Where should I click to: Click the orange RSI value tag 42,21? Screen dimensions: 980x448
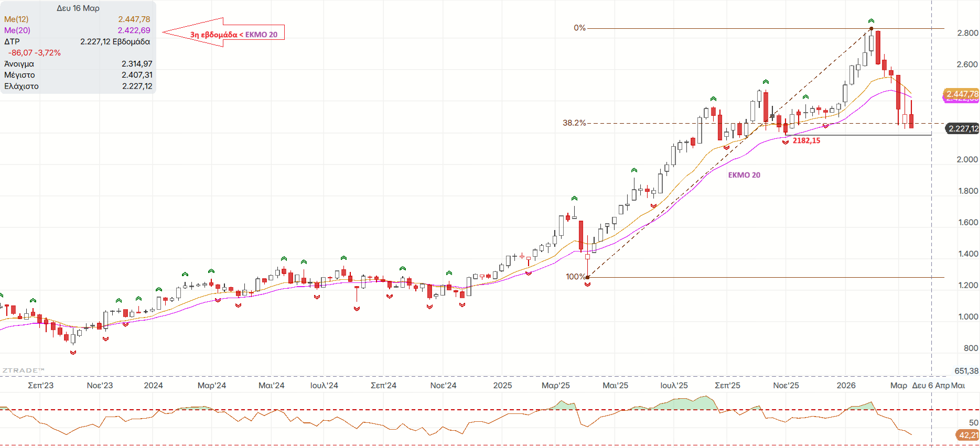click(x=967, y=435)
